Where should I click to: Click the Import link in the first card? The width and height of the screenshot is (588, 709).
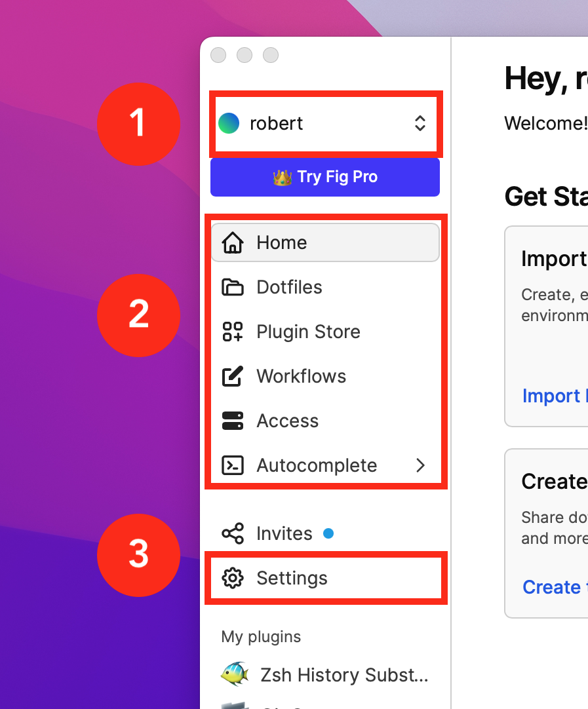click(x=555, y=396)
